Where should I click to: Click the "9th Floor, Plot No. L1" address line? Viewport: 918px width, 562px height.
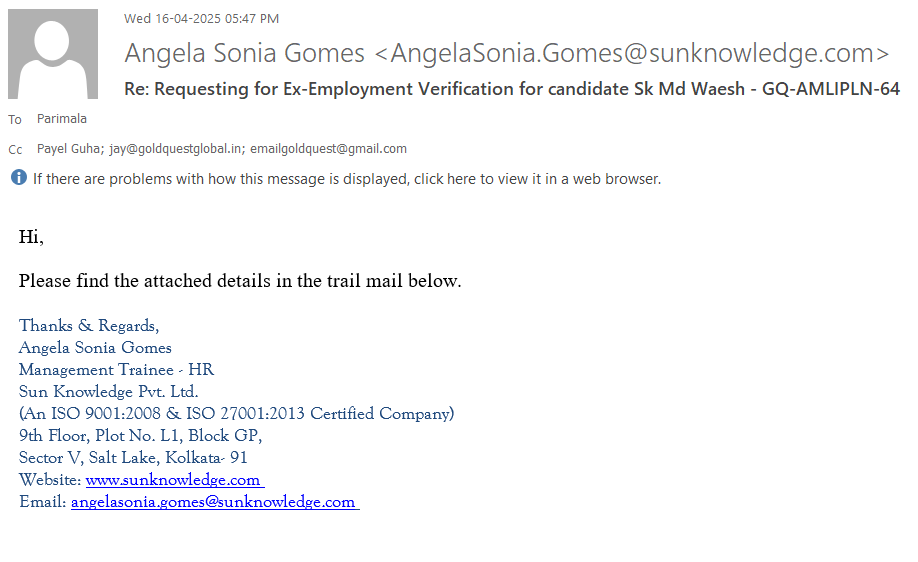pyautogui.click(x=140, y=436)
